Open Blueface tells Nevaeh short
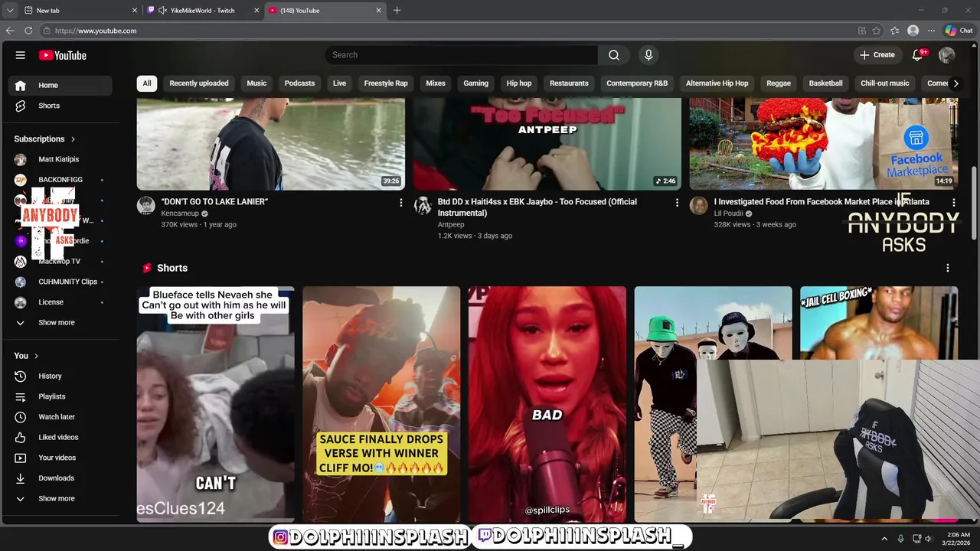The width and height of the screenshot is (980, 551). 215,404
